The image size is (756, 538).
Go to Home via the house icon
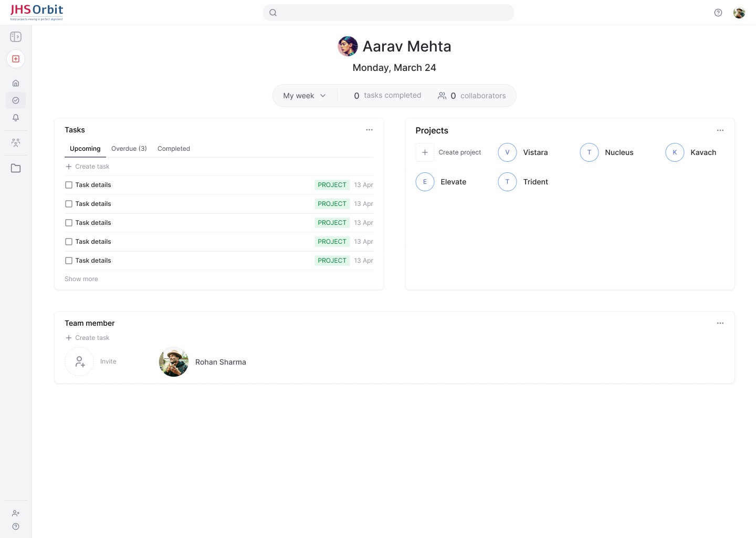click(16, 83)
